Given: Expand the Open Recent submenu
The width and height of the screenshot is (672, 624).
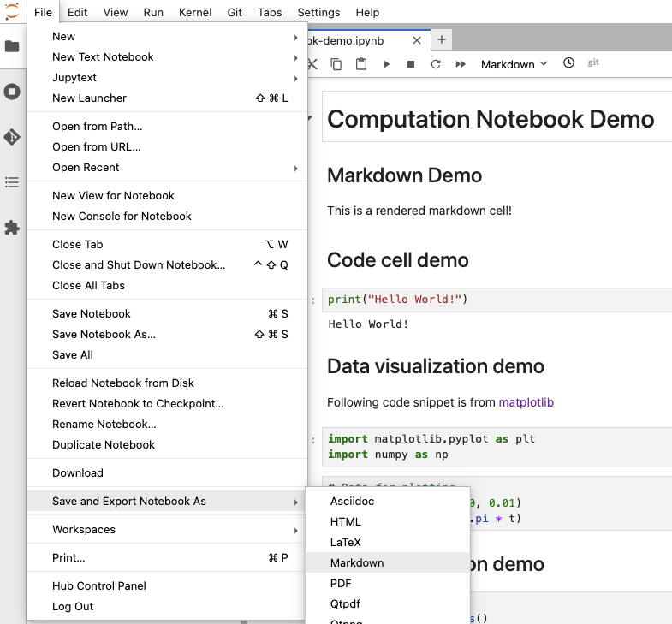Looking at the screenshot, I should [x=167, y=168].
